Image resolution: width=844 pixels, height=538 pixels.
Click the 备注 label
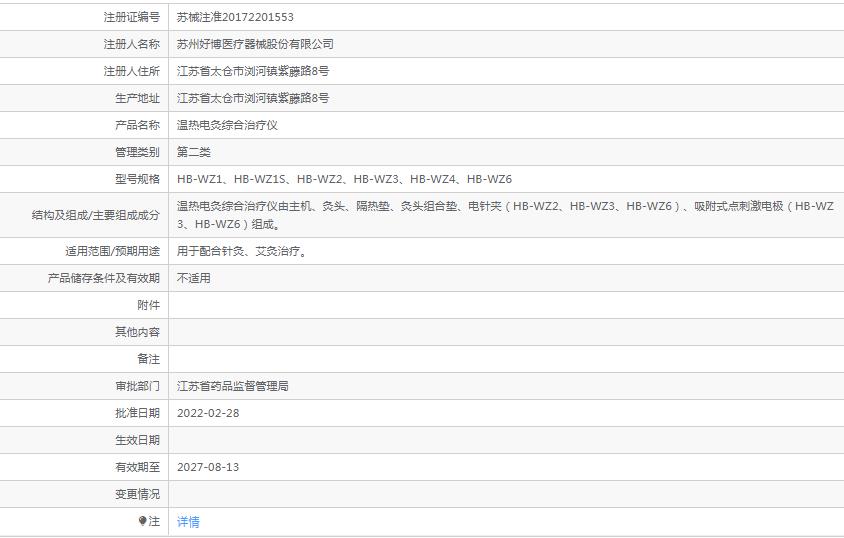149,359
